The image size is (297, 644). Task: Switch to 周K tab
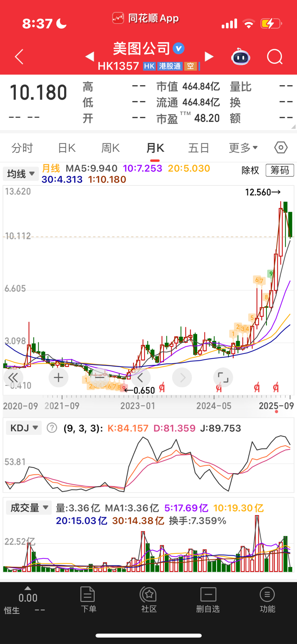(110, 148)
